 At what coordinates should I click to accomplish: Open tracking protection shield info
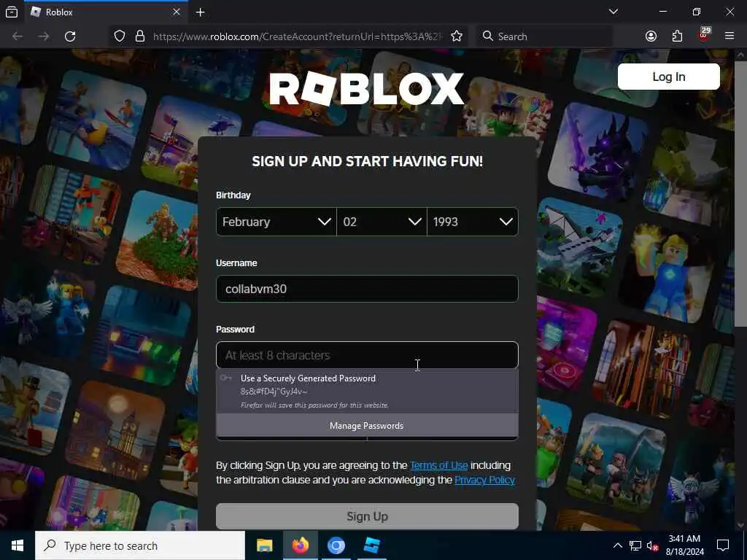[120, 36]
